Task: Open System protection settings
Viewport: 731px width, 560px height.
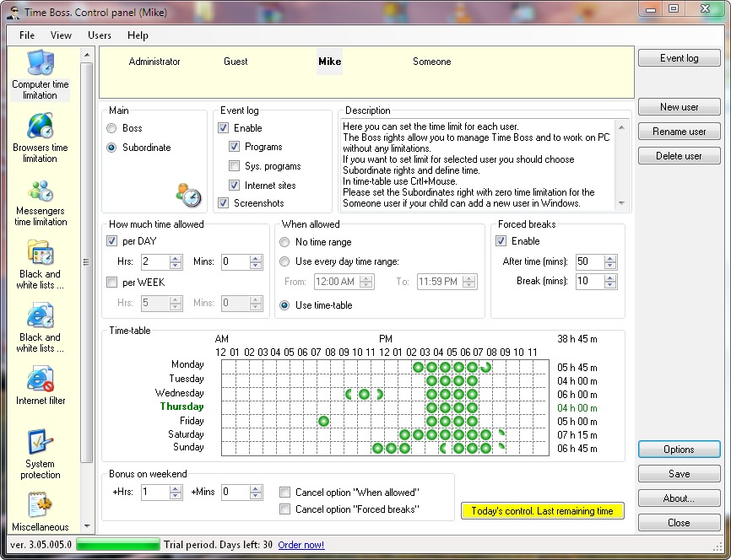Action: (40, 451)
